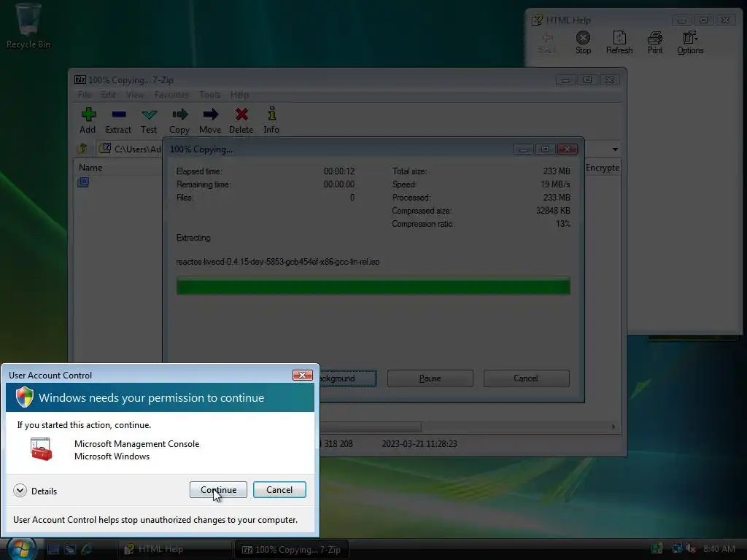
Task: Click the file icon under the Name column
Action: (x=83, y=182)
